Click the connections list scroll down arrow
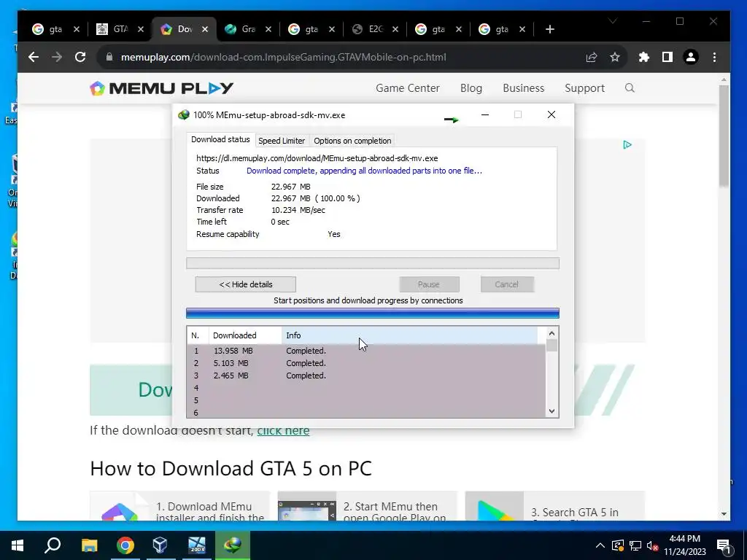 click(x=551, y=411)
